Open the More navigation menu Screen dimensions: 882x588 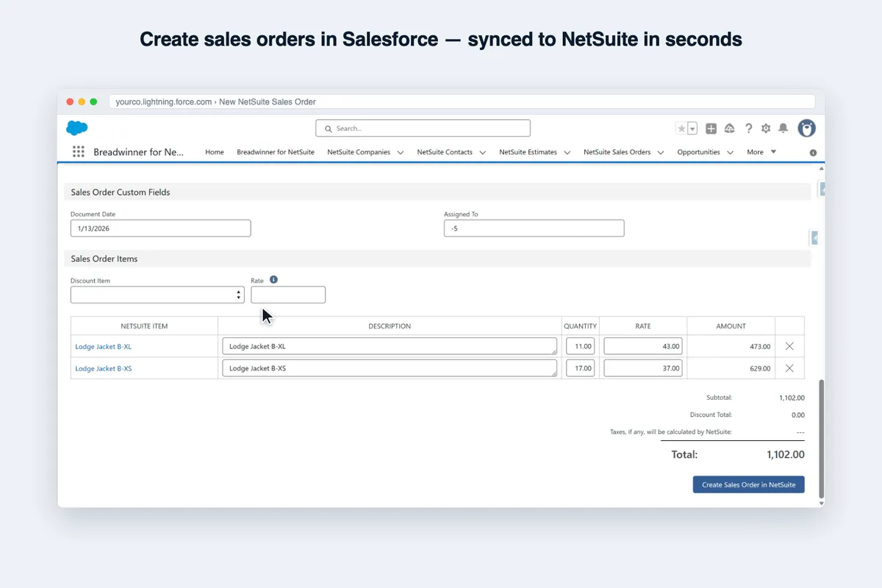tap(761, 152)
